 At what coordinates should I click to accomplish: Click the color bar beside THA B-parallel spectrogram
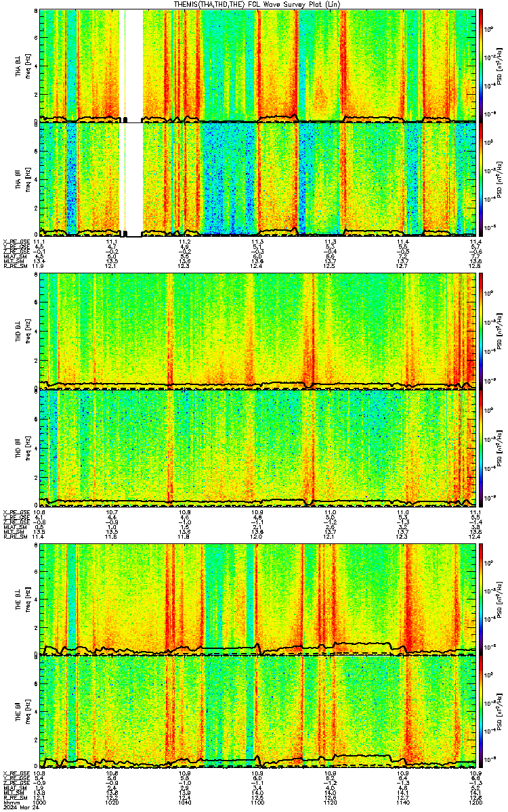(x=482, y=179)
